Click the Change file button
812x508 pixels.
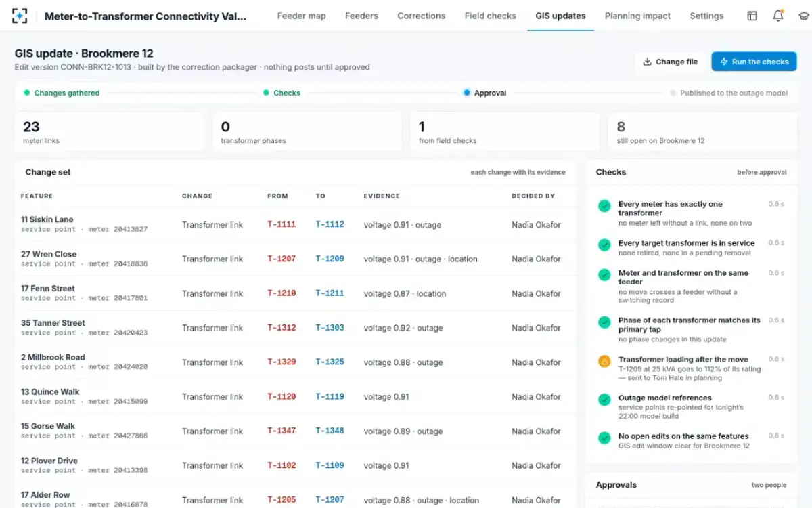[x=670, y=62]
